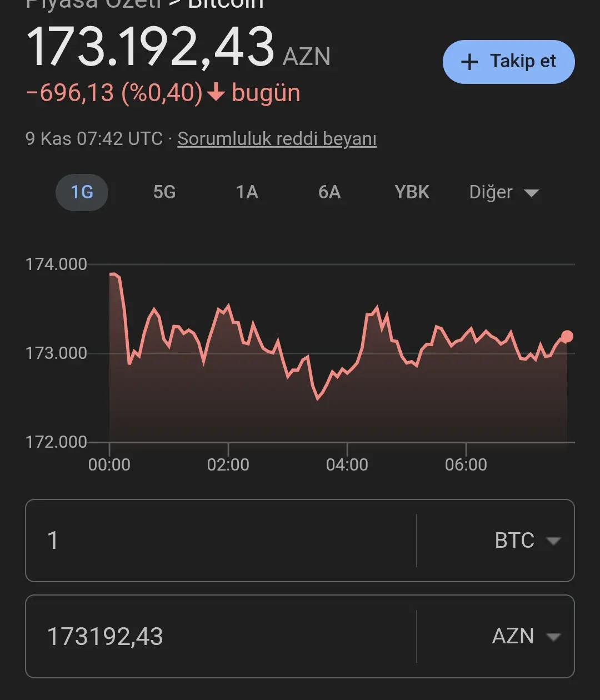
Task: Open AZN currency dropdown arrow
Action: click(553, 637)
